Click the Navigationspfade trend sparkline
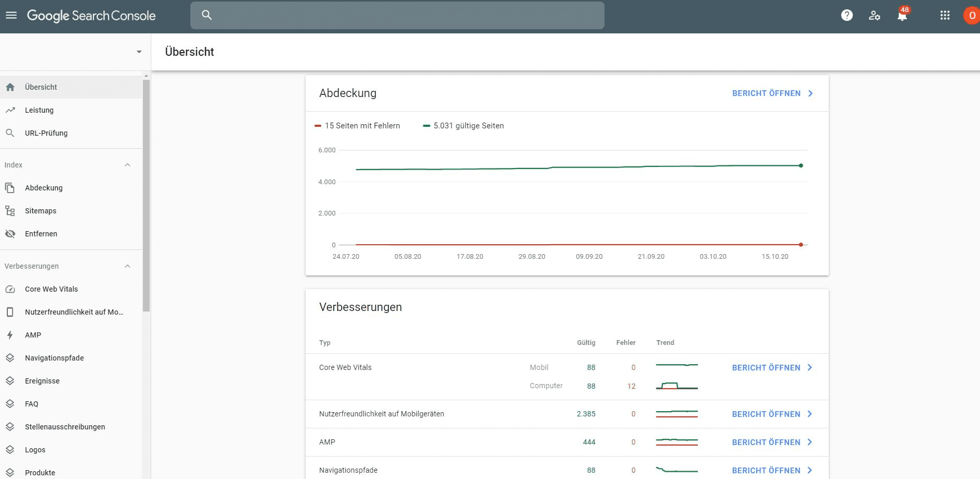Viewport: 980px width, 479px height. tap(677, 470)
